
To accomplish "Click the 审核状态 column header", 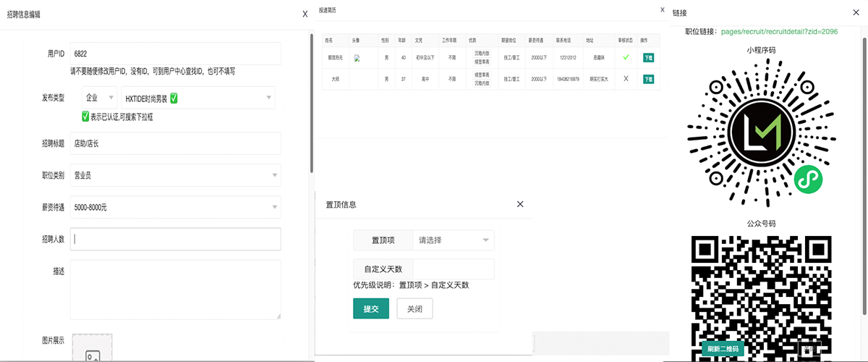I will coord(626,40).
